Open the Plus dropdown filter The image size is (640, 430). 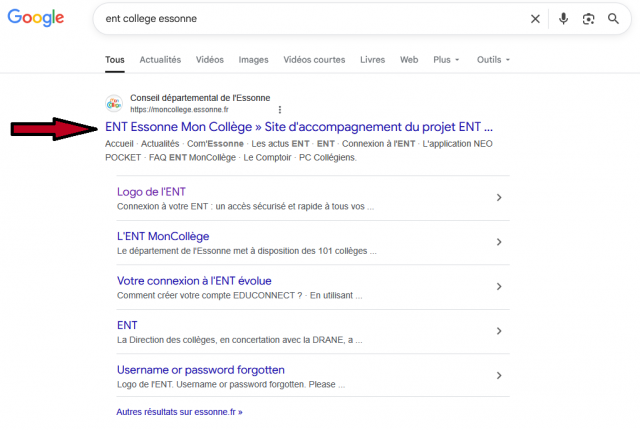[446, 60]
